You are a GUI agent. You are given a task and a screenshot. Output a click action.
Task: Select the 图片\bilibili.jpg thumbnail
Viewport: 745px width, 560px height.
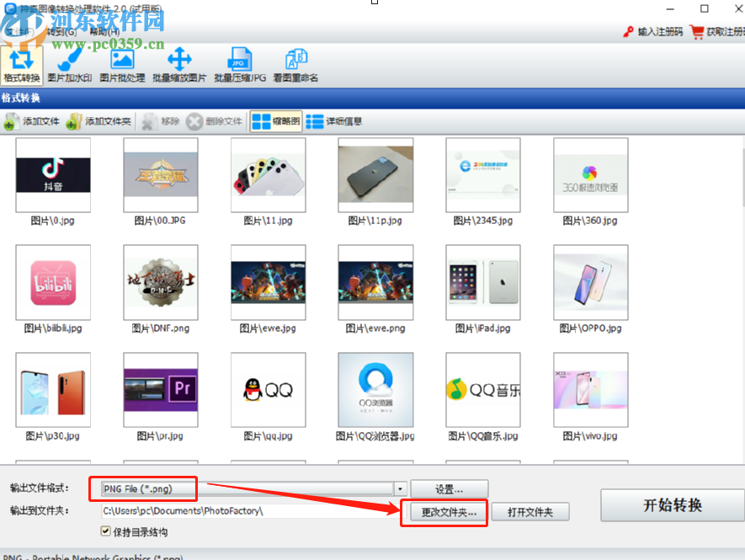[x=53, y=282]
